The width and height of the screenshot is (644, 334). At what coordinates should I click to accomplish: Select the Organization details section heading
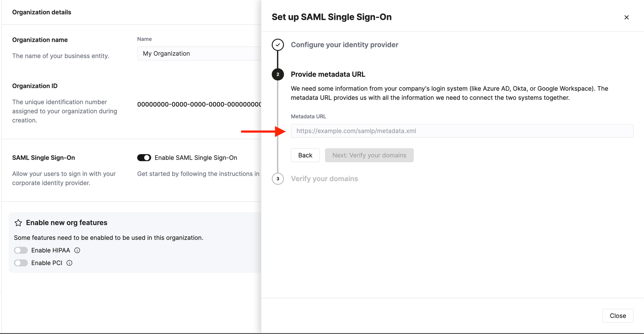click(42, 12)
